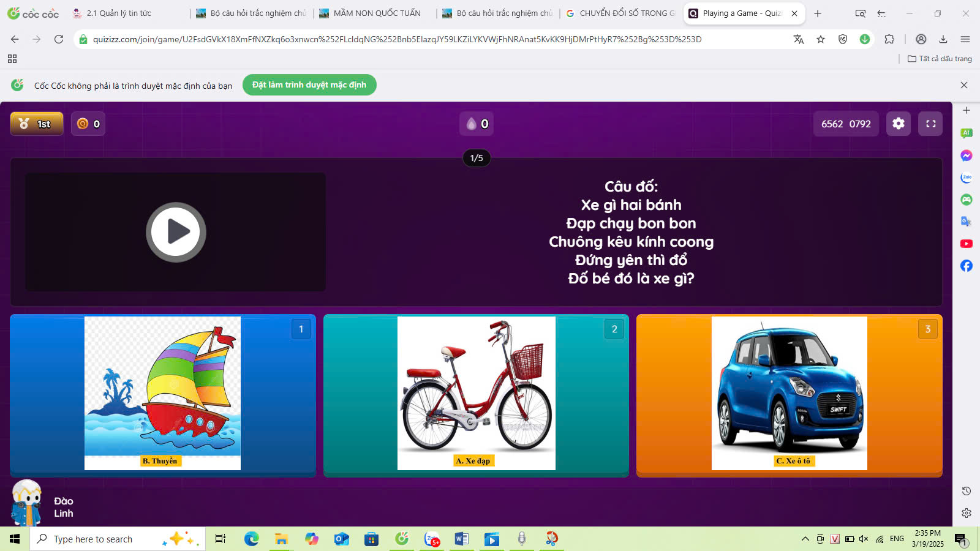Click the 1st place rank badge

[x=37, y=124]
